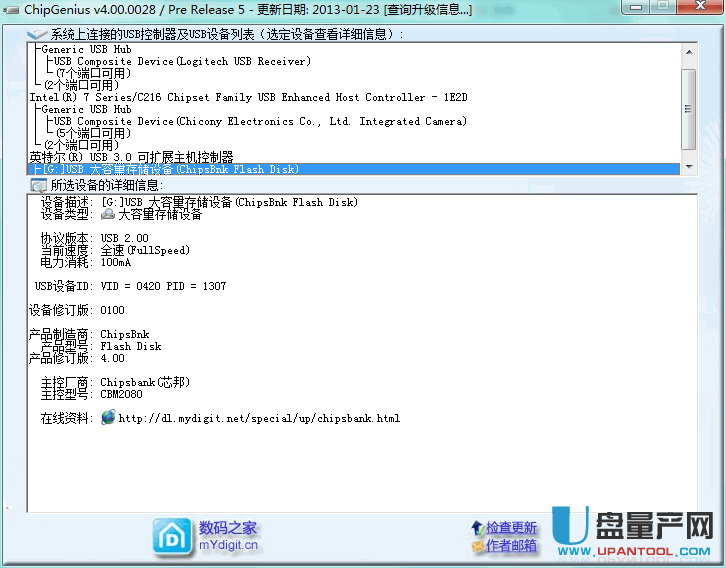Click the mYdigit house logo icon

tap(173, 536)
